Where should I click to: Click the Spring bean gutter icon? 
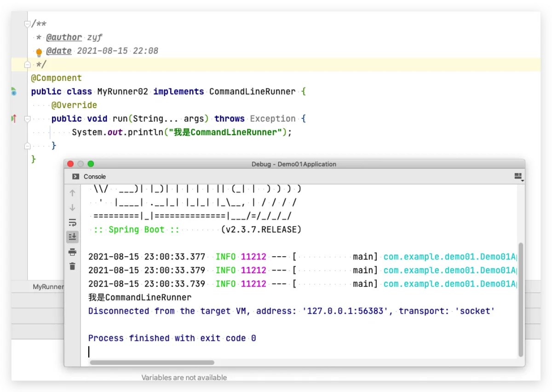tap(14, 92)
